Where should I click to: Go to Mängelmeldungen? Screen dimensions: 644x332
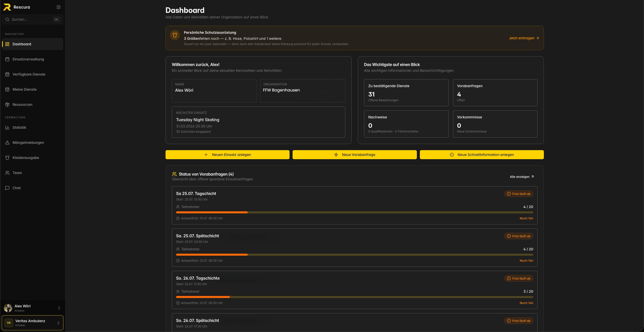point(32,143)
